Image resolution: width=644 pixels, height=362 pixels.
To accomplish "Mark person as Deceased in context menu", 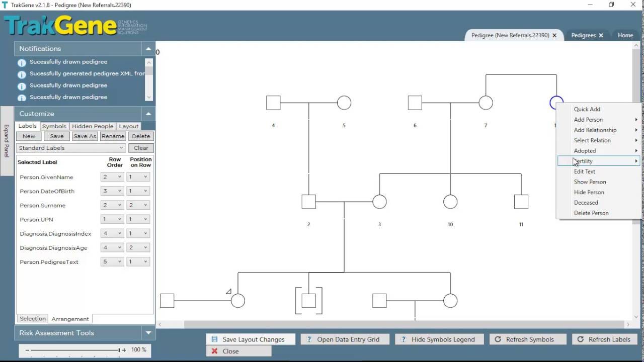I will [x=599, y=203].
